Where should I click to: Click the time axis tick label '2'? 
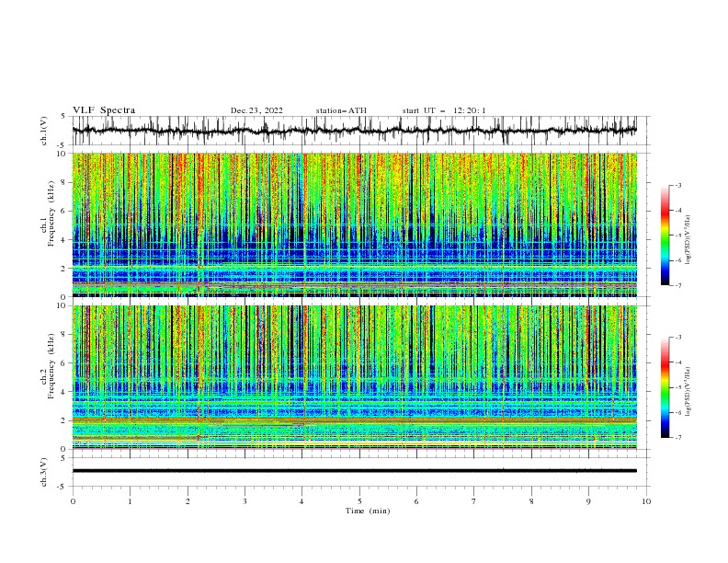point(188,501)
